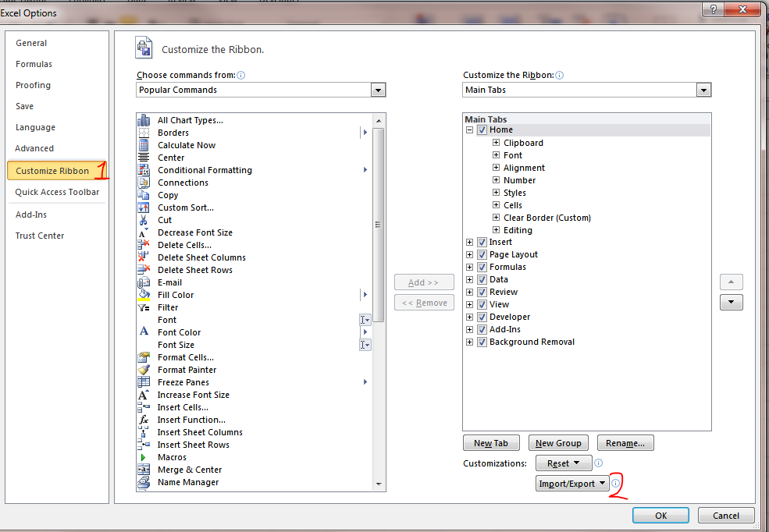Image resolution: width=769 pixels, height=532 pixels.
Task: Select the Copy command icon
Action: point(144,195)
